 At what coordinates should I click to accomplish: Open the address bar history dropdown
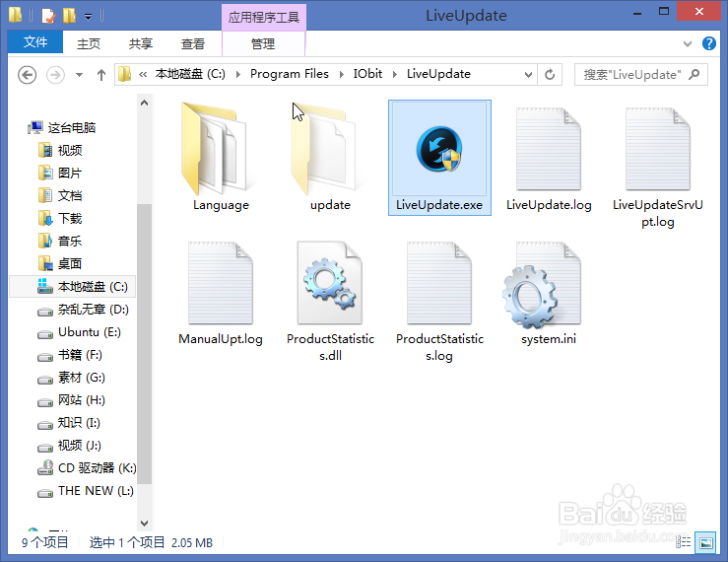click(528, 74)
